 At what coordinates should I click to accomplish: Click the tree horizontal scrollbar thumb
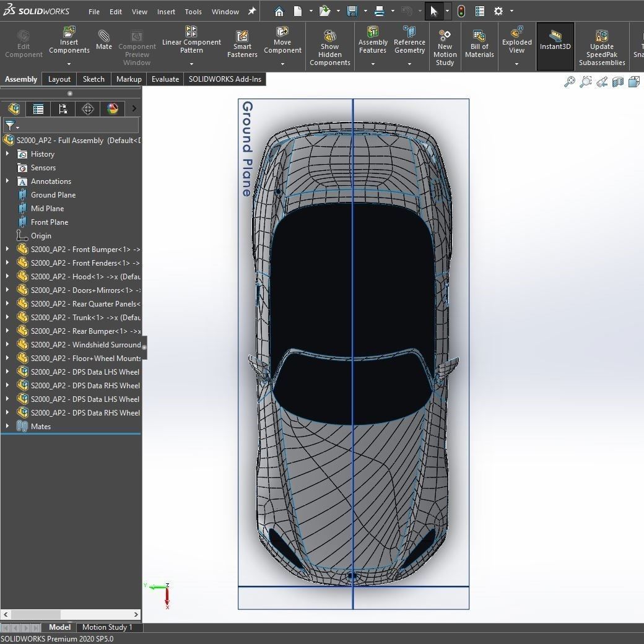pyautogui.click(x=36, y=614)
